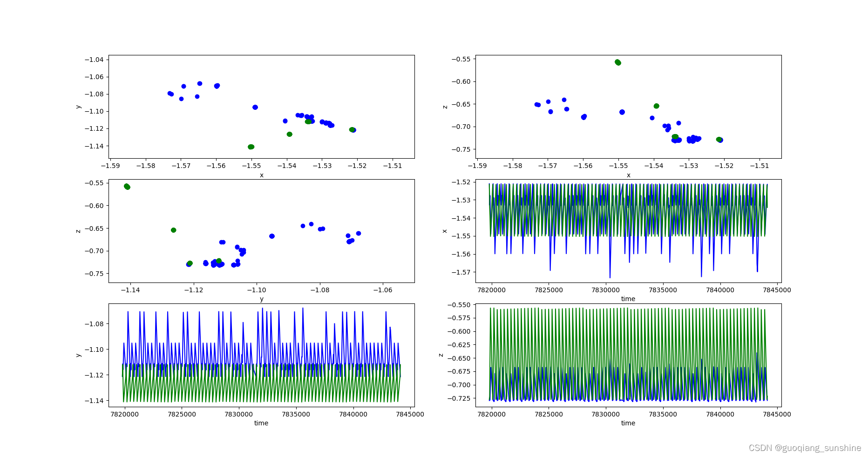Click the "−0.675" tick on z-versus-time plot
868x457 pixels.
[x=459, y=371]
